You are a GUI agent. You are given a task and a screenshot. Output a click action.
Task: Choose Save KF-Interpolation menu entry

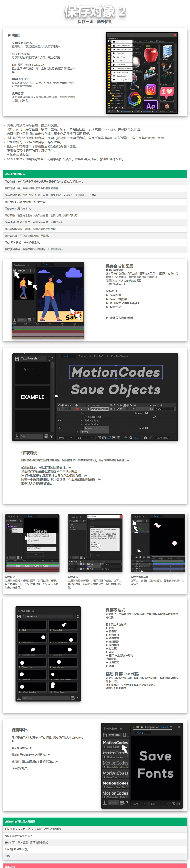click(x=122, y=68)
